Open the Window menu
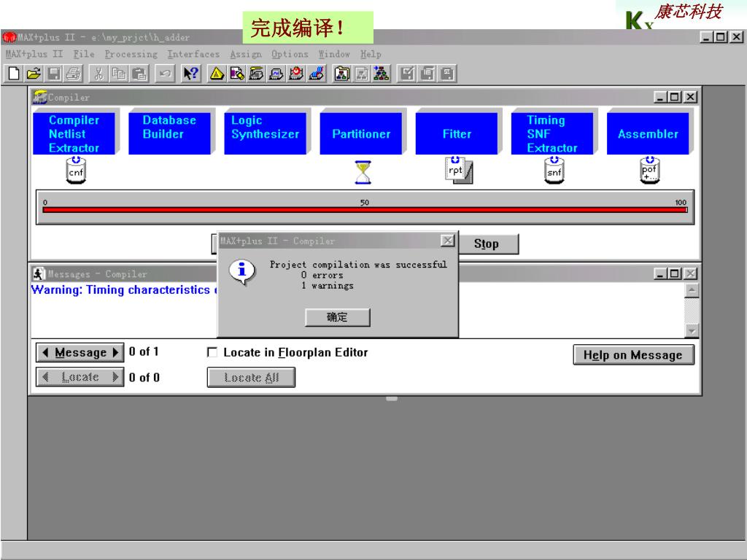The width and height of the screenshot is (747, 560). pyautogui.click(x=334, y=54)
